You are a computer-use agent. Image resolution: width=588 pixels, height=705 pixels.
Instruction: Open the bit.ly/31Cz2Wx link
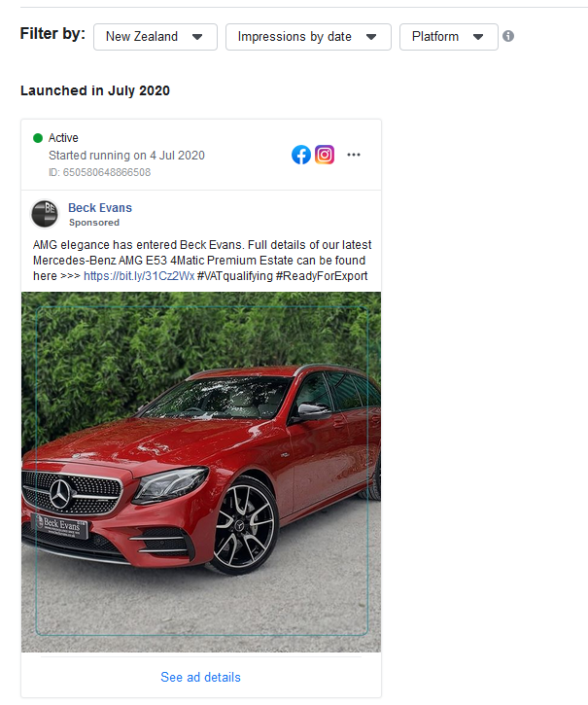139,275
